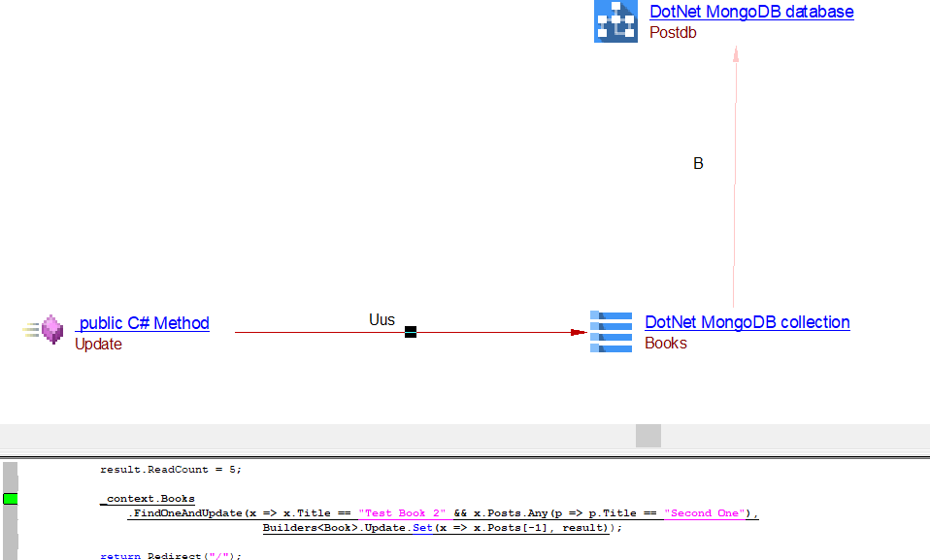Click the green marker in code gutter
The height and width of the screenshot is (560, 930).
tap(10, 499)
